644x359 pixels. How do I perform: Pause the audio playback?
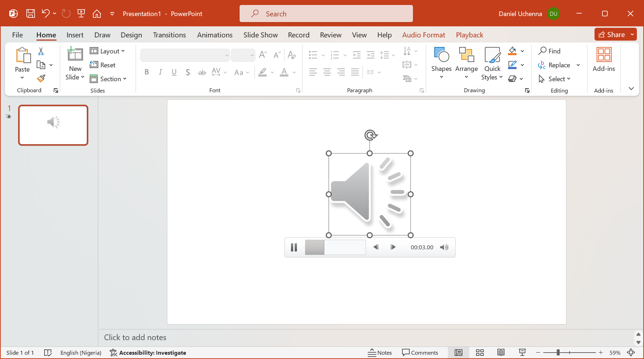pos(294,247)
